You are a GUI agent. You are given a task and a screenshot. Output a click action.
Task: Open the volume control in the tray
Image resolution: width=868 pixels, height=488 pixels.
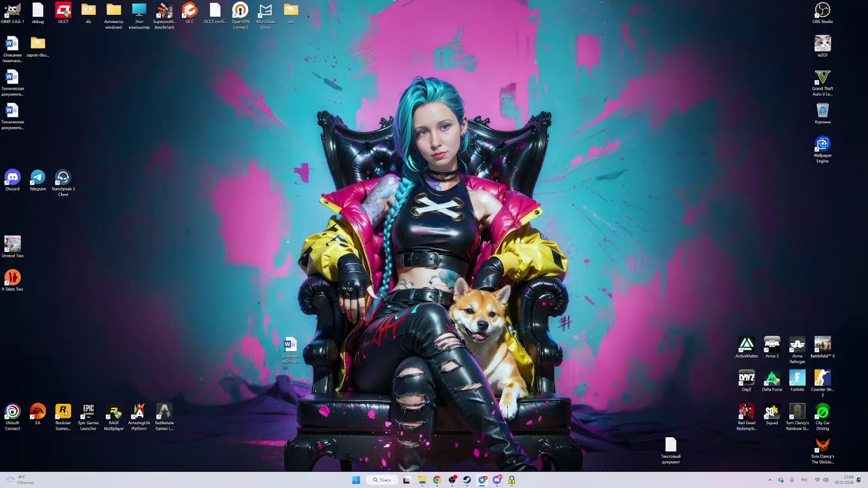[x=825, y=480]
